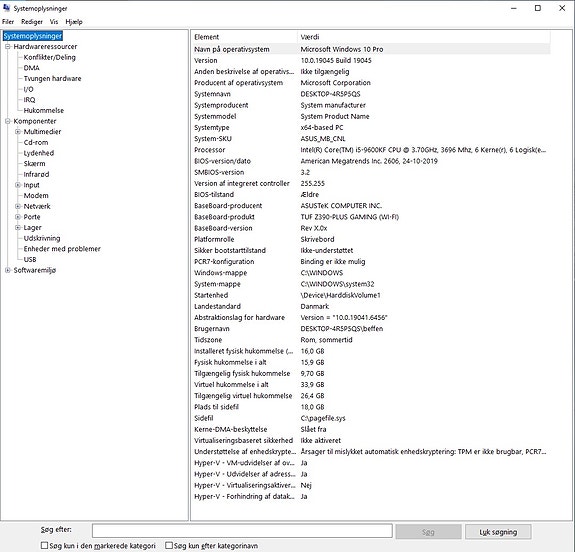Check Søg kun efter kategorinavn
This screenshot has height=552, width=575.
(x=169, y=545)
